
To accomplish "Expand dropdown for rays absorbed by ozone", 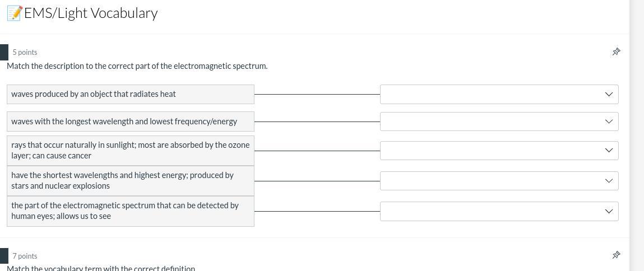I will point(499,150).
